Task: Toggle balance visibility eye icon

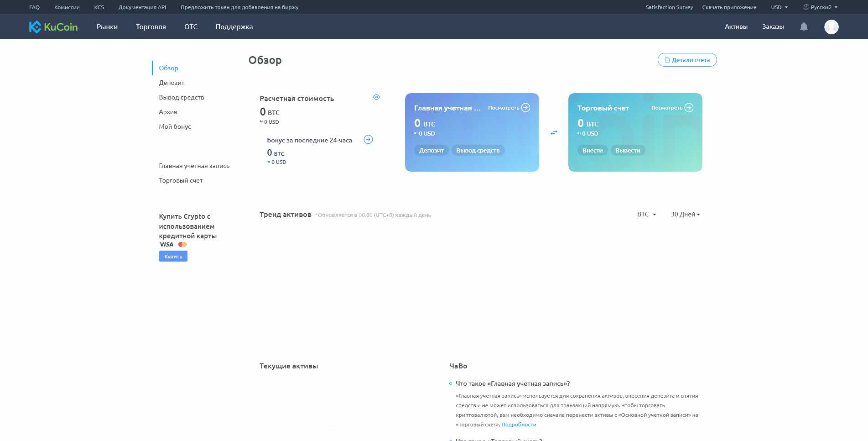Action: (x=376, y=97)
